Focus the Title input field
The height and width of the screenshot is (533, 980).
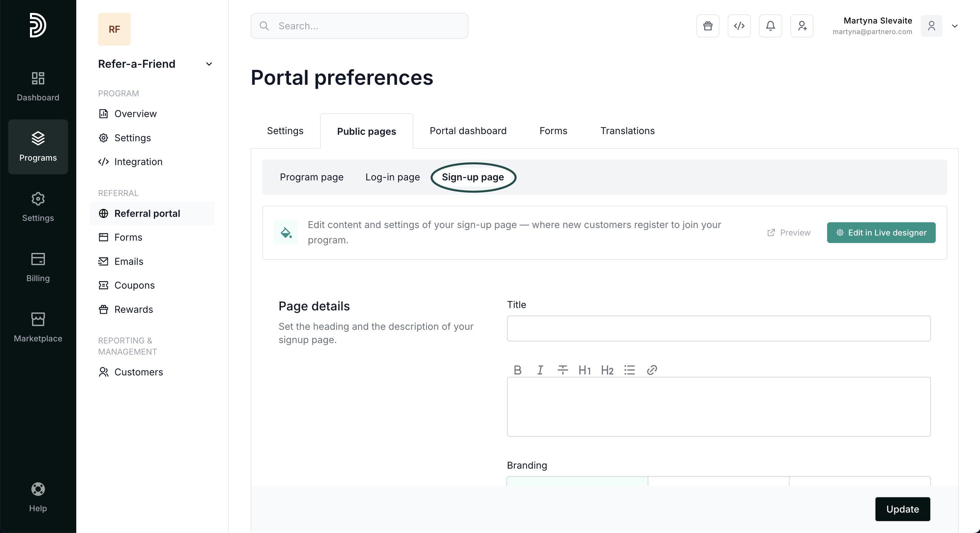point(718,328)
